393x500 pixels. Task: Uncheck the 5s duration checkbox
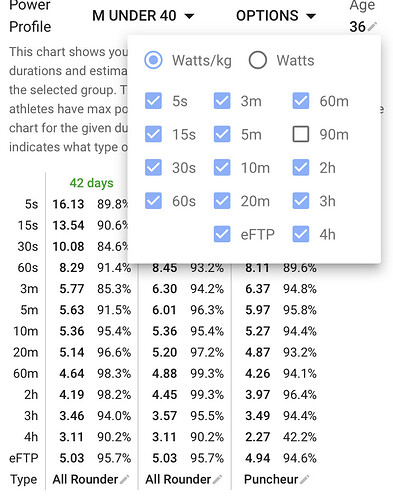(x=153, y=101)
